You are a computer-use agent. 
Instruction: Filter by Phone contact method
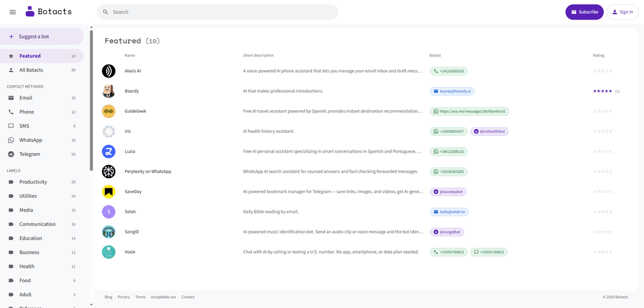[x=42, y=112]
